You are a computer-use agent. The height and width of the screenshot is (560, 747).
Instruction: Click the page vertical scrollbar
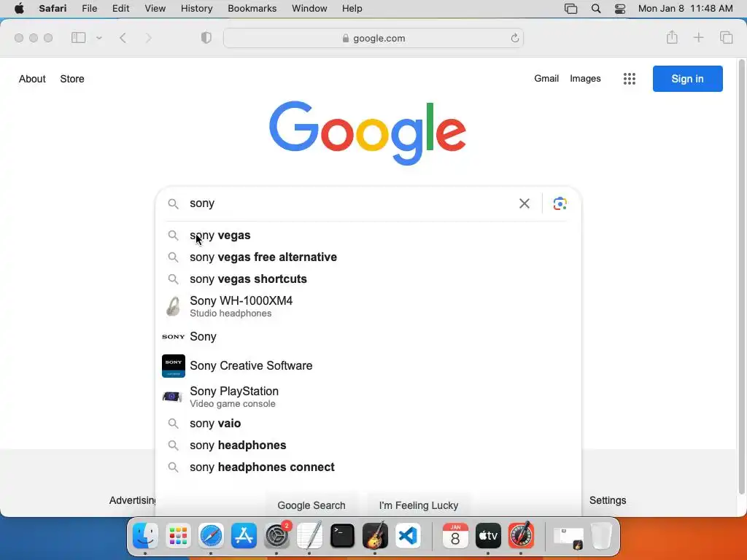tap(741, 277)
